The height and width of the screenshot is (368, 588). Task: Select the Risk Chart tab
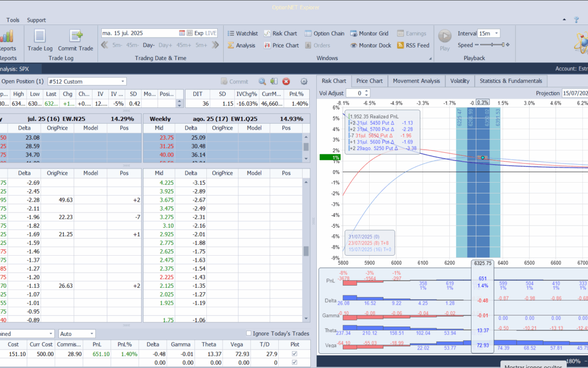pyautogui.click(x=334, y=81)
